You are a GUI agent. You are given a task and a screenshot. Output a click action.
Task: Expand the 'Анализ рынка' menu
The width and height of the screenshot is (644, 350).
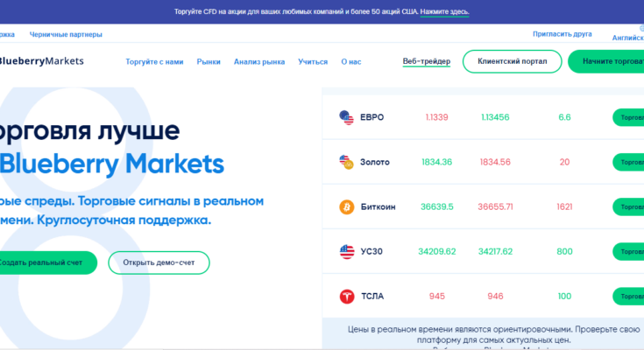[259, 62]
